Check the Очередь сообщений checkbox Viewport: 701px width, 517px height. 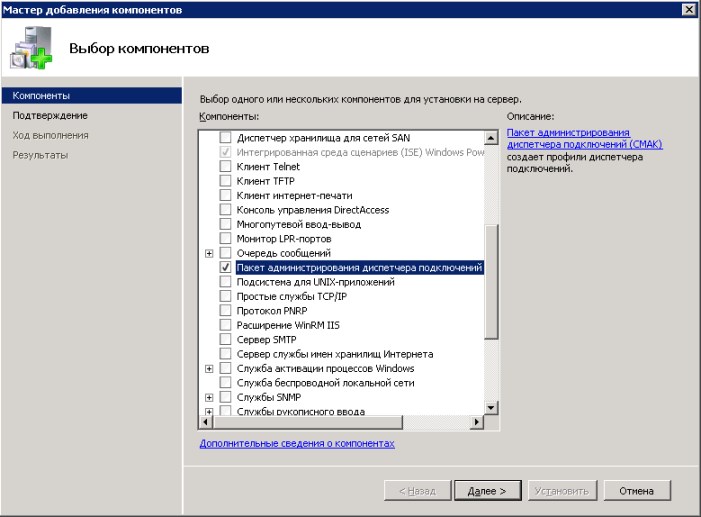pos(225,253)
